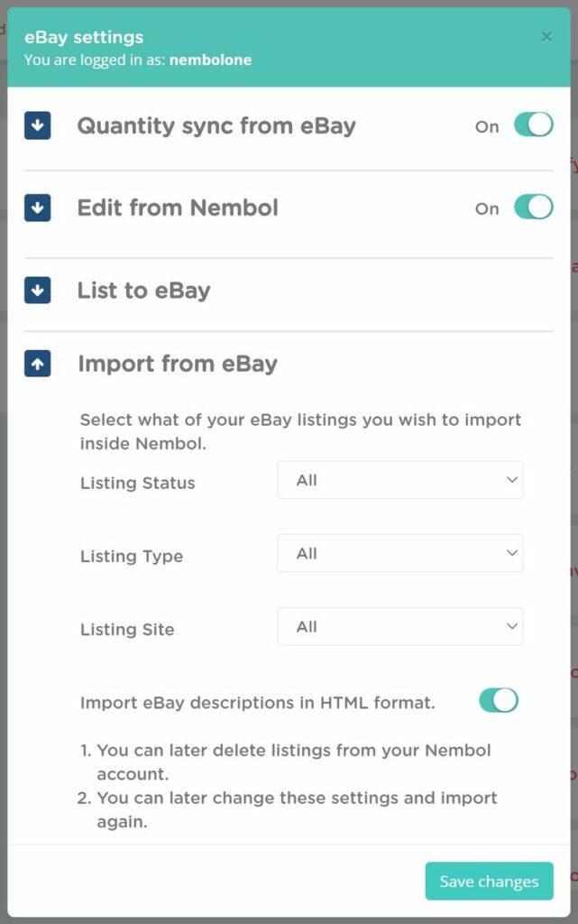The height and width of the screenshot is (924, 578).
Task: Open the Listing Status dropdown
Action: pos(399,479)
